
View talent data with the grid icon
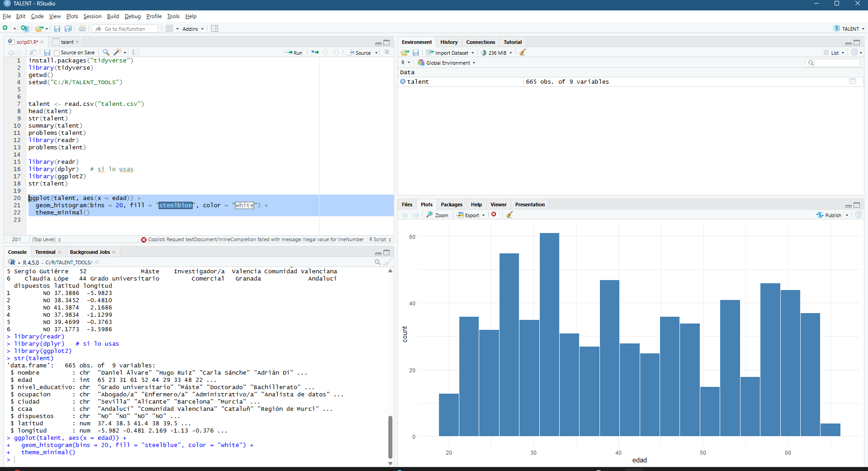click(x=852, y=82)
